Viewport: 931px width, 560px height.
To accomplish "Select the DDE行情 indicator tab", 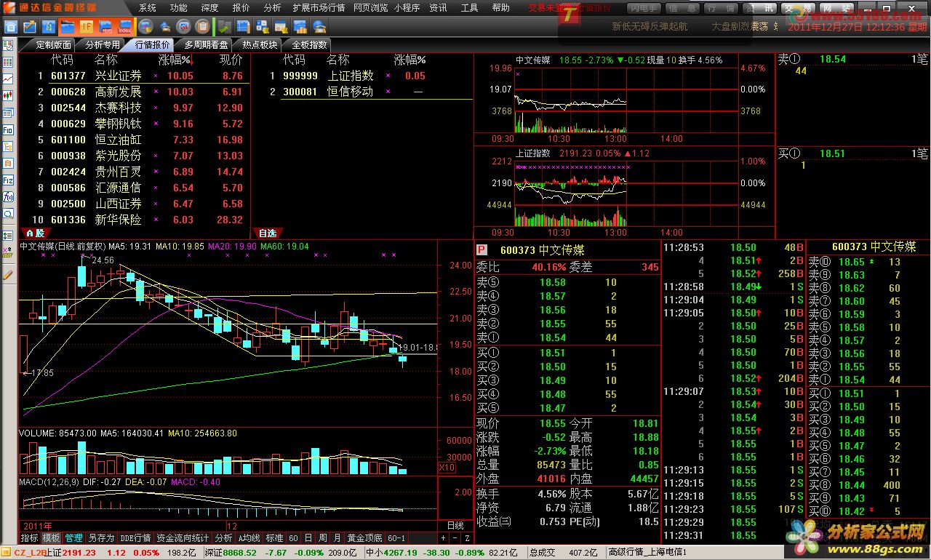I will 135,538.
